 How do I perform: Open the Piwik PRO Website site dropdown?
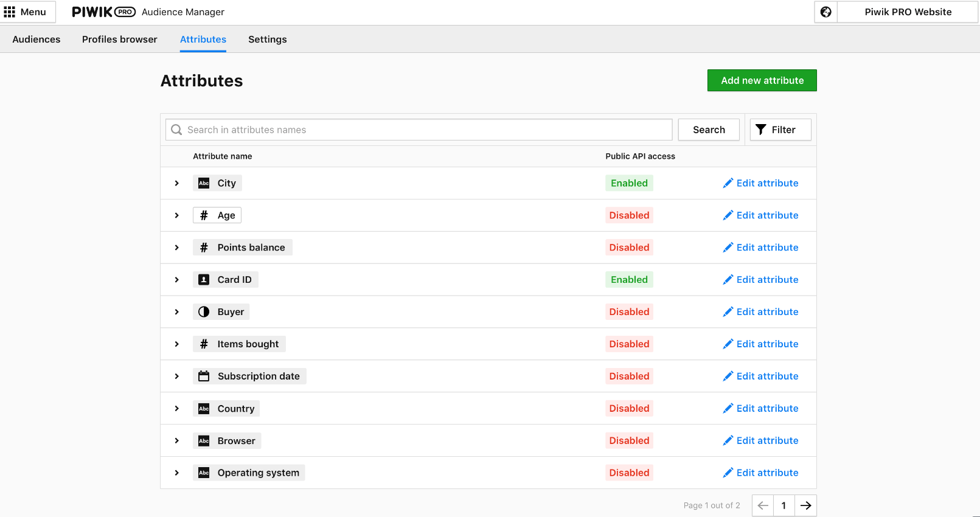(x=908, y=12)
